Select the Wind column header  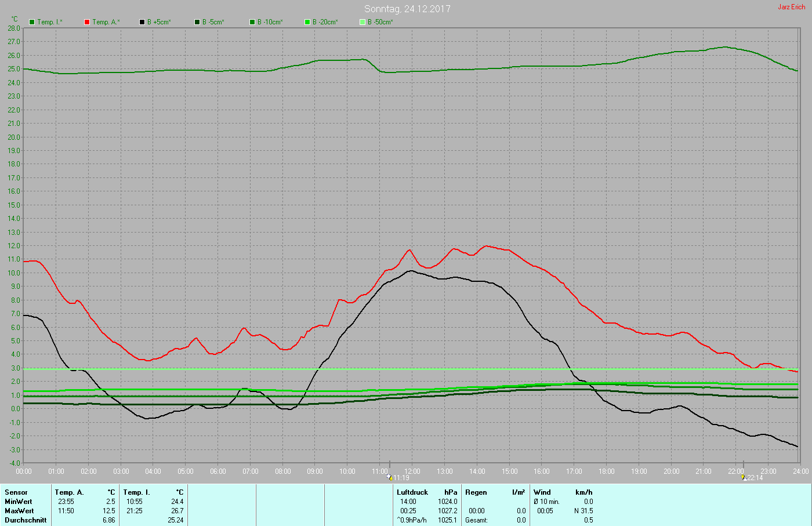(542, 492)
